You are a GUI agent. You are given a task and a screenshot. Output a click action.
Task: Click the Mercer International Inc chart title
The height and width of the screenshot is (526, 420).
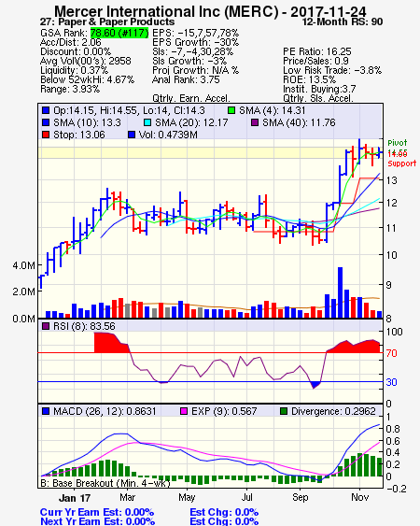pos(210,12)
